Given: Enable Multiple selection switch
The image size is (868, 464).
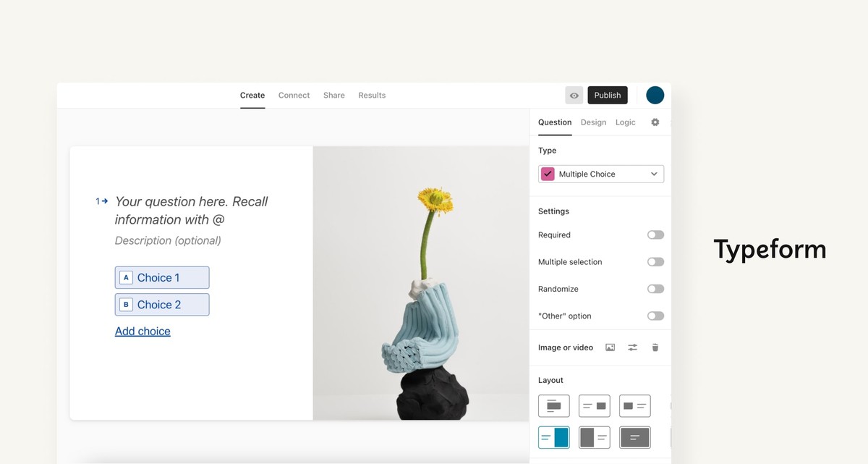Looking at the screenshot, I should coord(655,262).
